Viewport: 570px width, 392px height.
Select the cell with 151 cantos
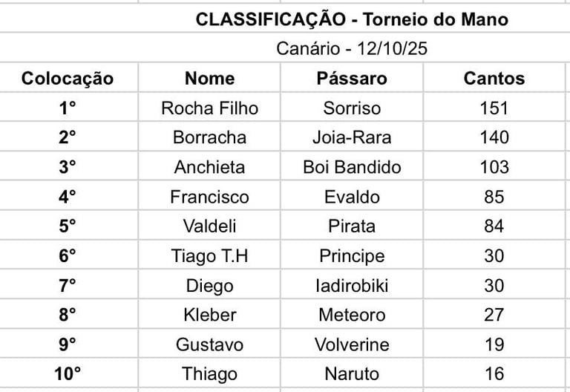click(x=494, y=108)
